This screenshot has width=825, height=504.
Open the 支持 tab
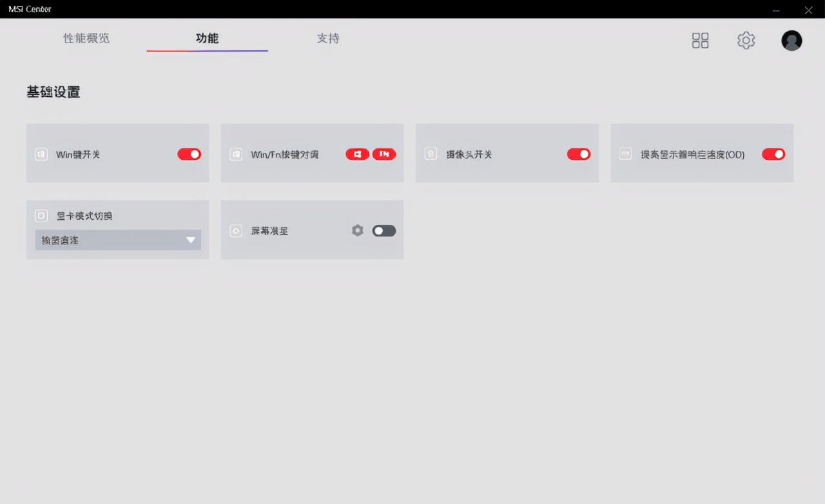[x=328, y=39]
